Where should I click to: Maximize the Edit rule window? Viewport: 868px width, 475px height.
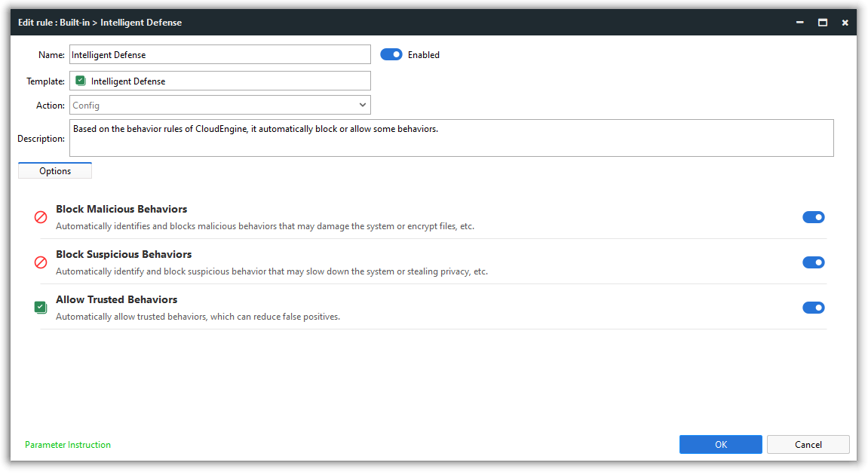tap(823, 22)
